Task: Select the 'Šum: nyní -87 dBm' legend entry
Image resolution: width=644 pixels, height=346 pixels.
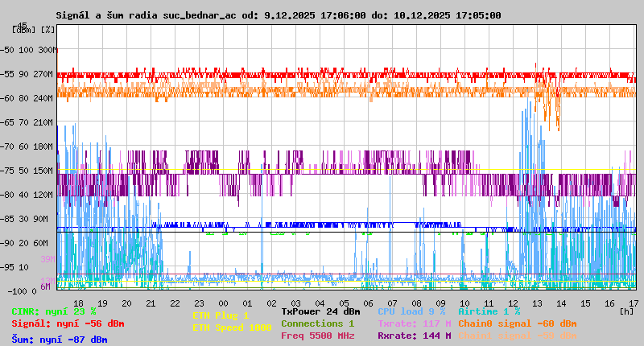Action: pyautogui.click(x=60, y=340)
